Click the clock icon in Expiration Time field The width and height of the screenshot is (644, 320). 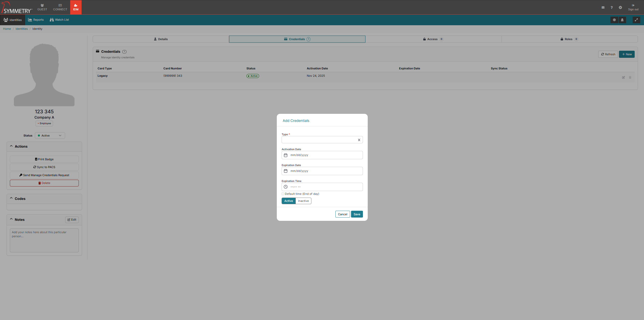pos(286,187)
